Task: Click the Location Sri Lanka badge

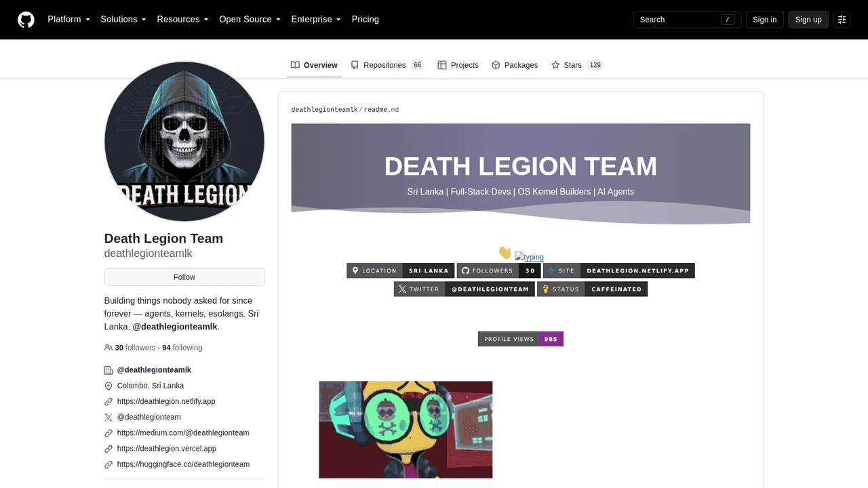Action: pyautogui.click(x=401, y=271)
